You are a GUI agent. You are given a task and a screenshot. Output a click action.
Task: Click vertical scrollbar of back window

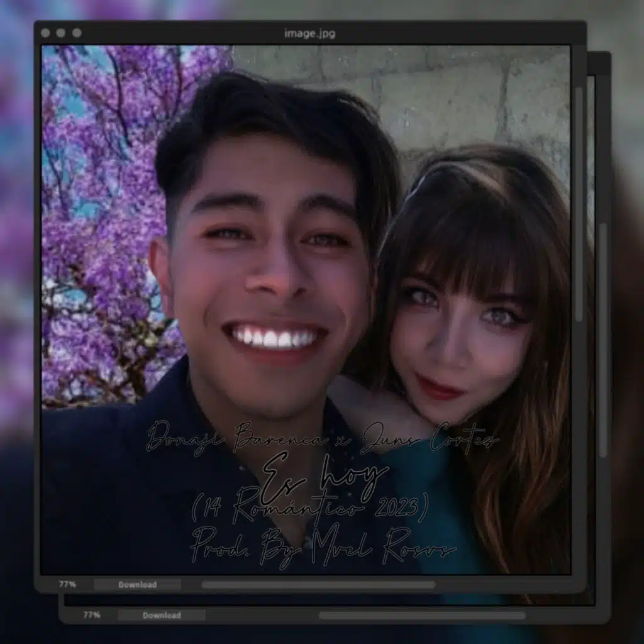[x=603, y=340]
